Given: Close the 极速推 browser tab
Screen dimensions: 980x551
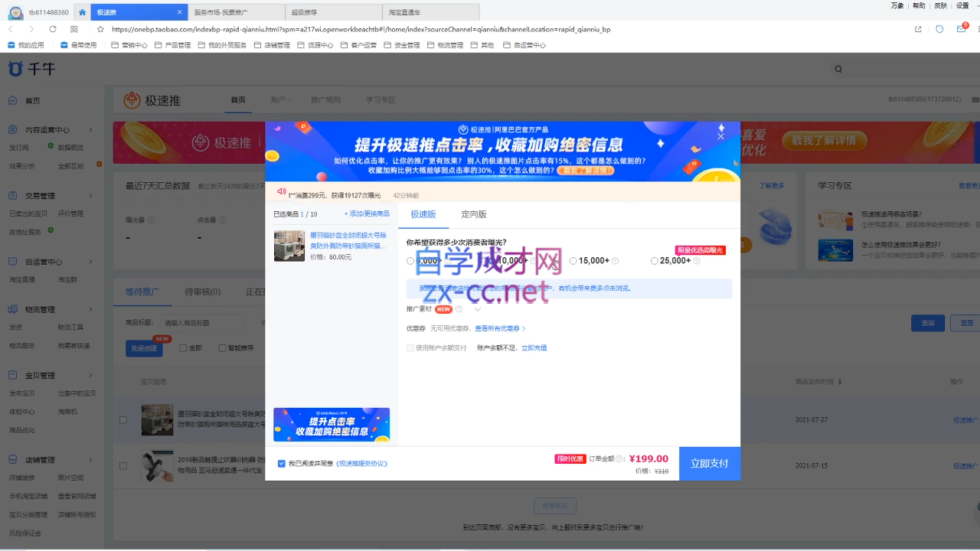Looking at the screenshot, I should 180,12.
